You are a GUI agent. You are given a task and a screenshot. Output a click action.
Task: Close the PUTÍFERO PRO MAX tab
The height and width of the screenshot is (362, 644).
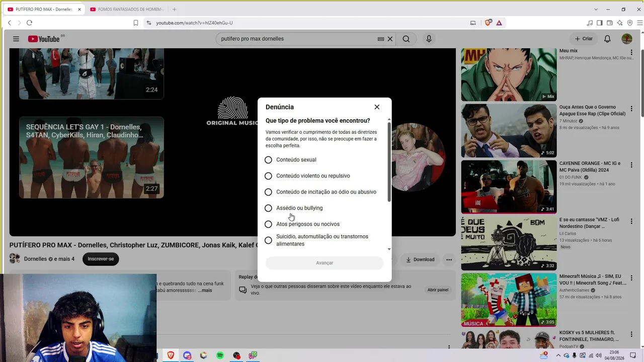[79, 9]
